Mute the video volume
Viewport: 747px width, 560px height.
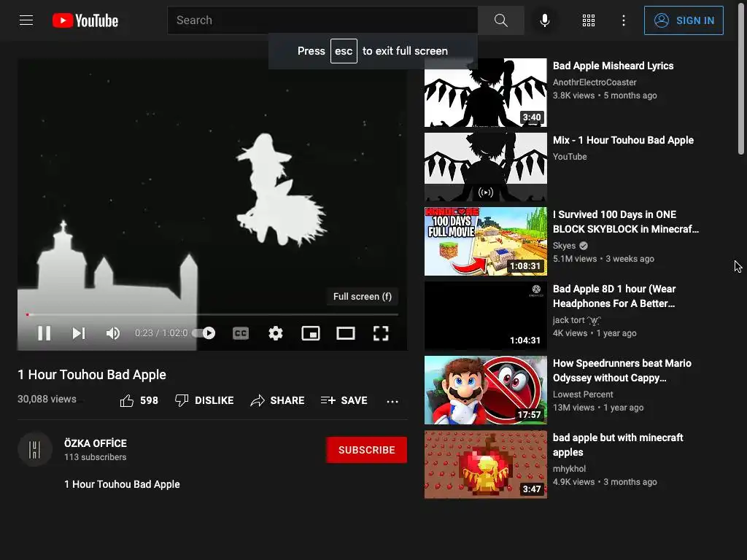[x=113, y=332]
